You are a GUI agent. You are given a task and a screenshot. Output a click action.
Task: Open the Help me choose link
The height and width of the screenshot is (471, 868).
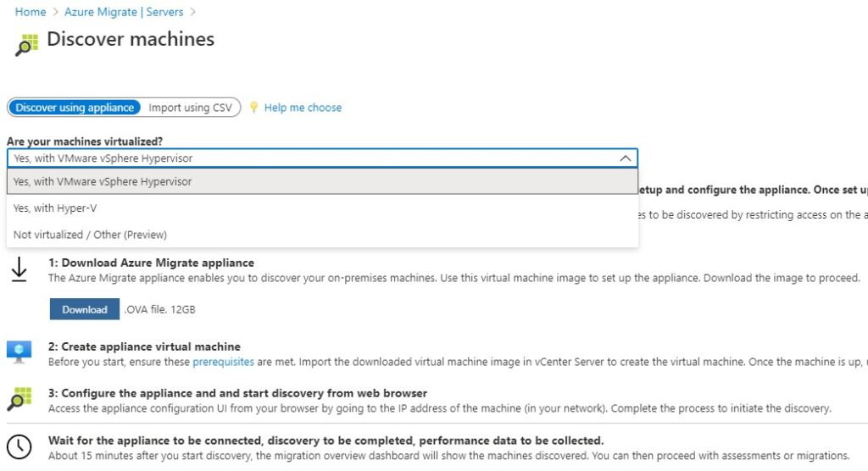[x=303, y=108]
